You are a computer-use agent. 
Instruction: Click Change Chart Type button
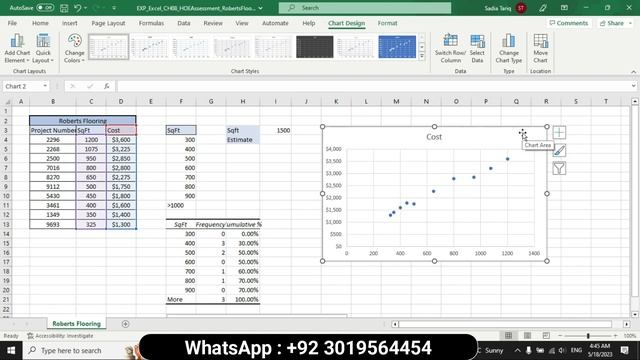tap(509, 48)
